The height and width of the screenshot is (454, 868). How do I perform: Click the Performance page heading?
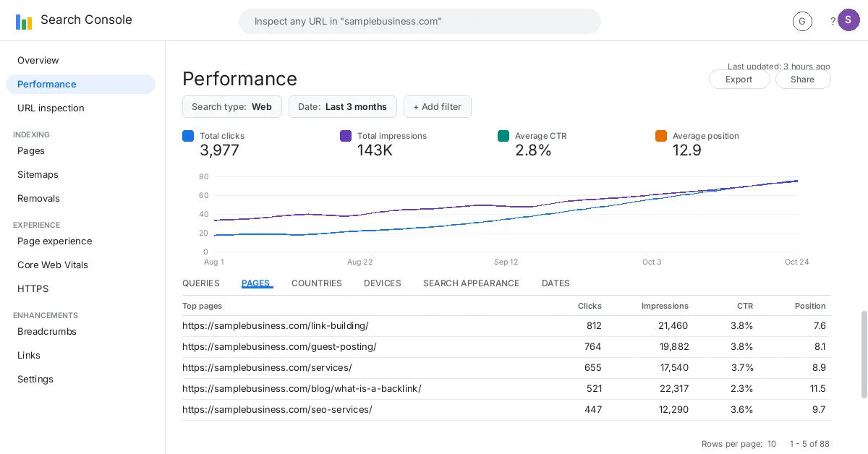[x=239, y=79]
